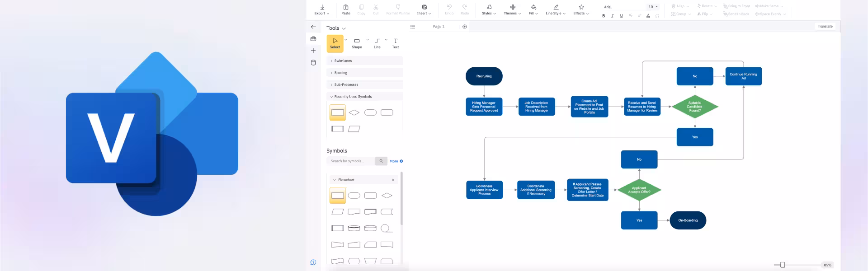This screenshot has width=868, height=271.
Task: Open the font size 10 dropdown
Action: [653, 7]
